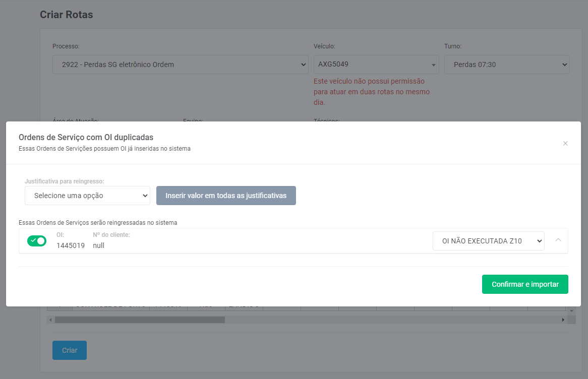Close the duplicated OI dialog
This screenshot has width=588, height=379.
(x=565, y=144)
